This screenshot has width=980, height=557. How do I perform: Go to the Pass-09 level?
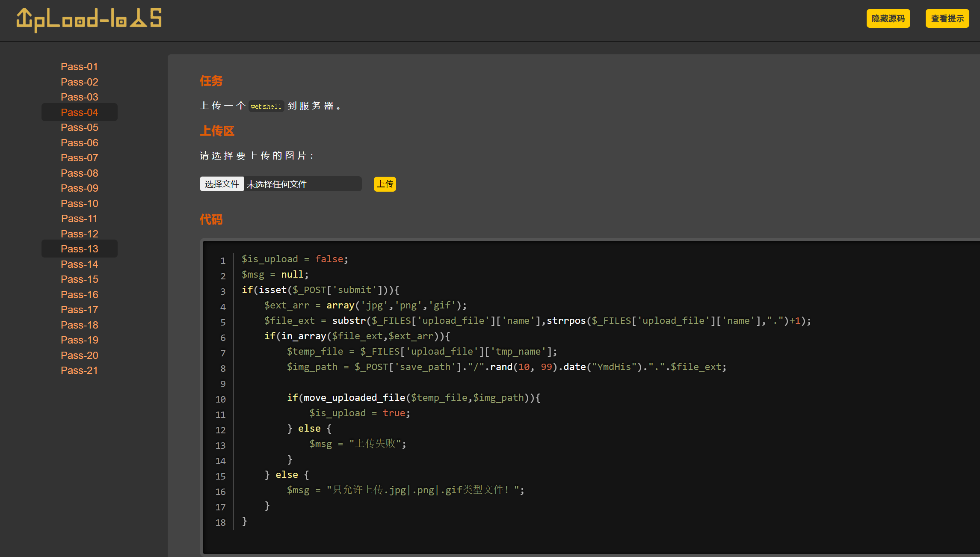[x=79, y=188]
